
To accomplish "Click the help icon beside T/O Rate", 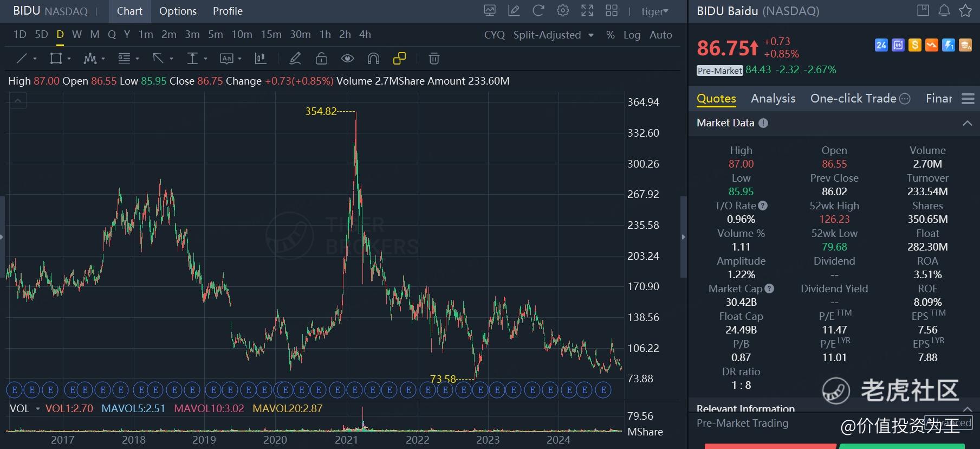I will pos(763,206).
